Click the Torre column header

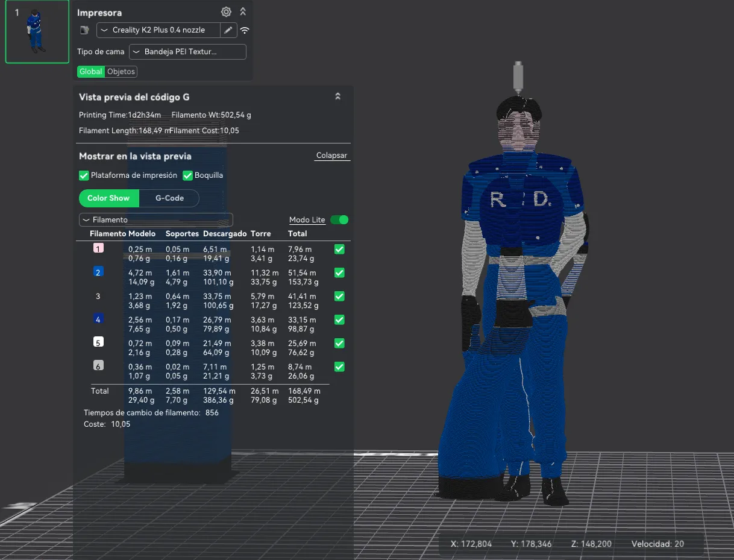point(260,233)
